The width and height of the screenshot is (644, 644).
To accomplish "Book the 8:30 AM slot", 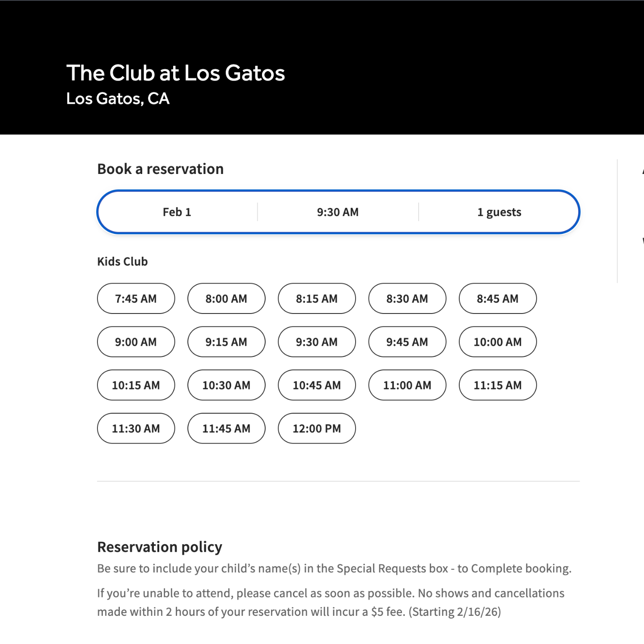I will (407, 298).
